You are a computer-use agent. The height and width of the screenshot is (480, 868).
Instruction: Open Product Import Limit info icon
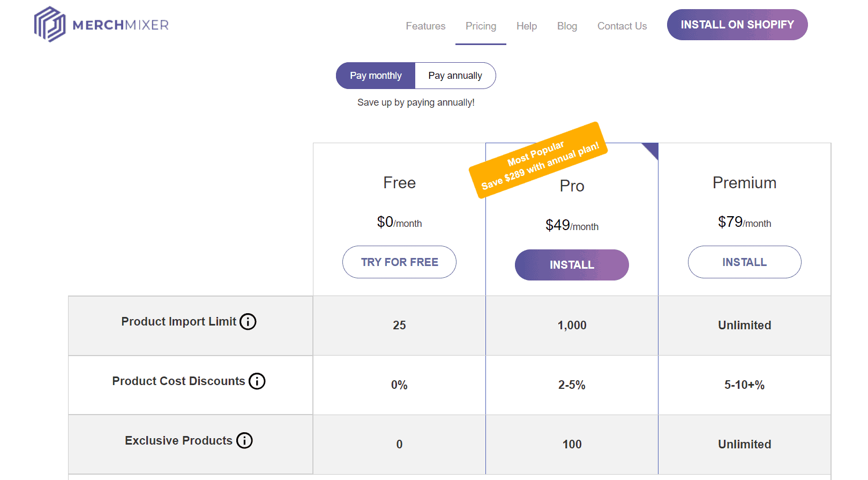pos(248,322)
